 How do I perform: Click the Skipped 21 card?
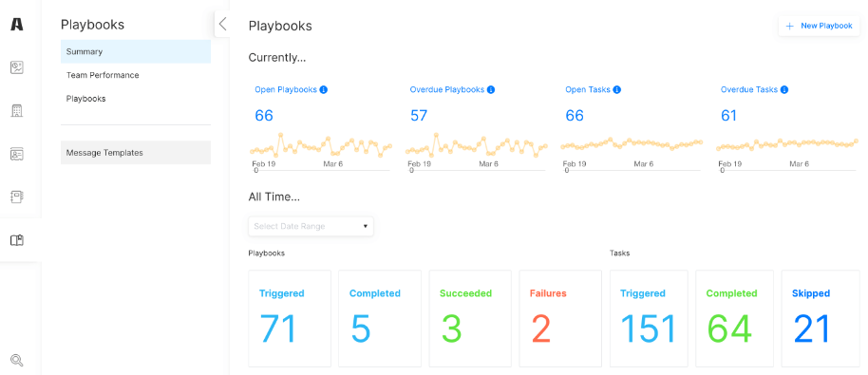click(821, 319)
